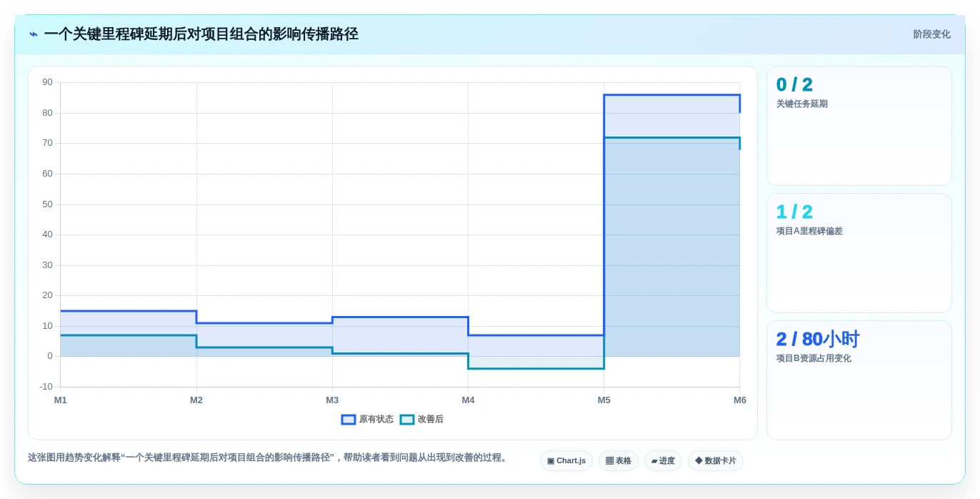This screenshot has height=499, width=980.
Task: Click the 阶段变化 label in header
Action: (x=931, y=34)
